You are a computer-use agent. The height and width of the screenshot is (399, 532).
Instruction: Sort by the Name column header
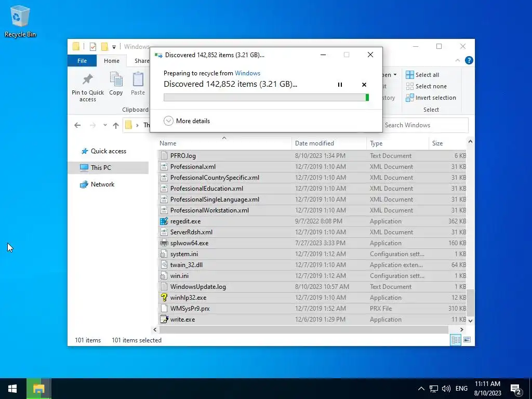click(224, 143)
